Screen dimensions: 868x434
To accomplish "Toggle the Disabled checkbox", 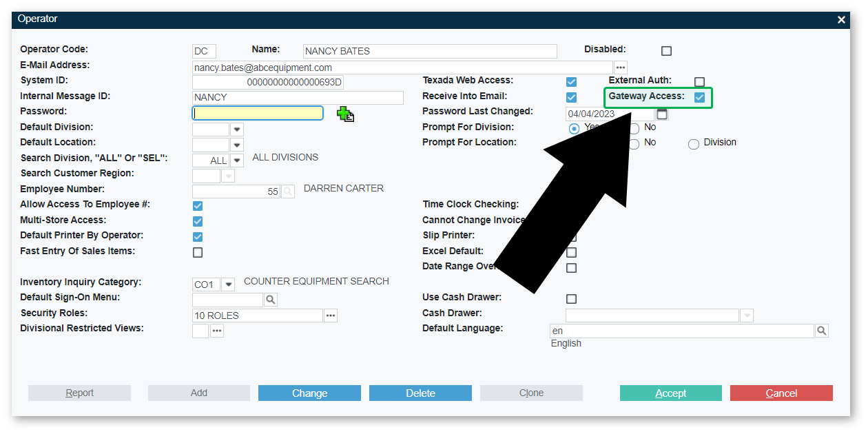I will [x=666, y=51].
